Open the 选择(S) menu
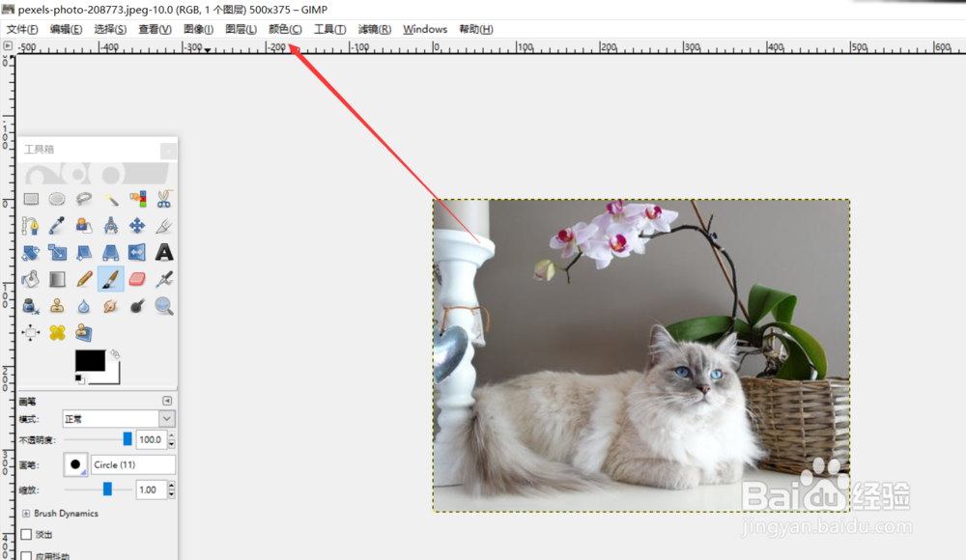Screen dimensions: 966x560 [x=110, y=29]
